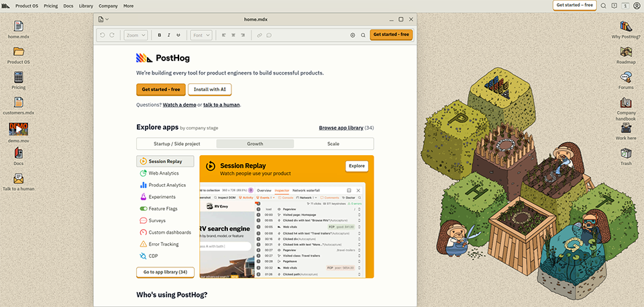Open the Company menu

[x=108, y=6]
